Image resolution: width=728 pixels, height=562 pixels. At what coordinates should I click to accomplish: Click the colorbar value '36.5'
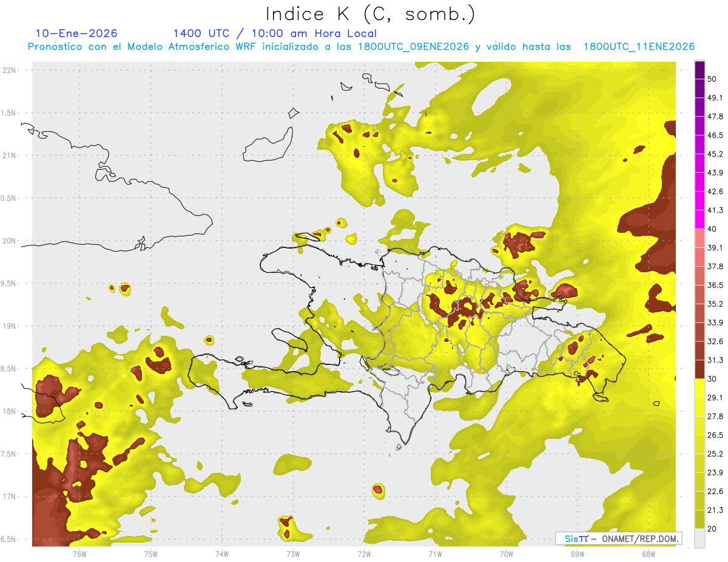715,285
